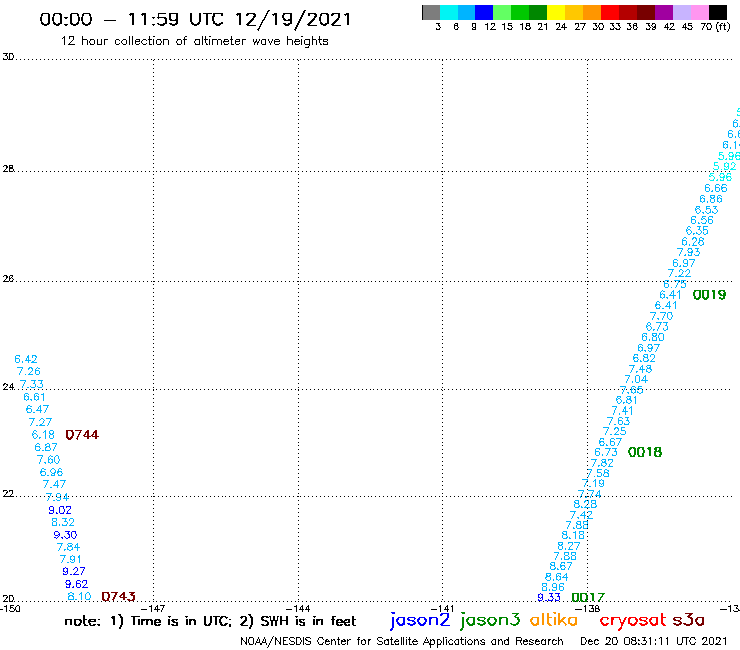740x650 pixels.
Task: Click the longitude axis label -147
Action: (x=153, y=608)
